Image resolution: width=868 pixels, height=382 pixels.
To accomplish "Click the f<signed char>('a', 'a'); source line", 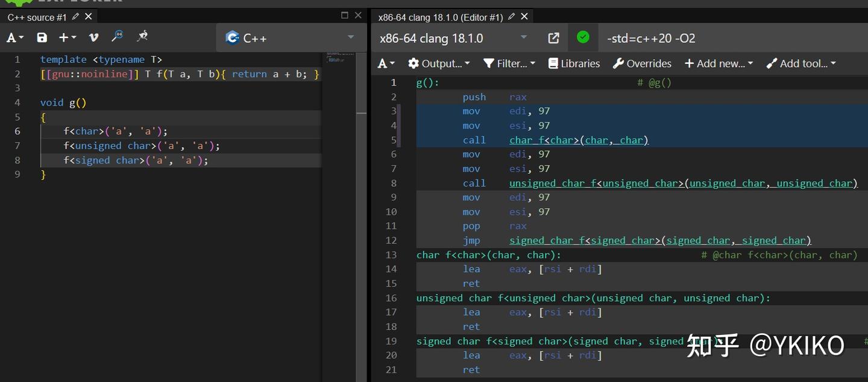I will point(136,160).
